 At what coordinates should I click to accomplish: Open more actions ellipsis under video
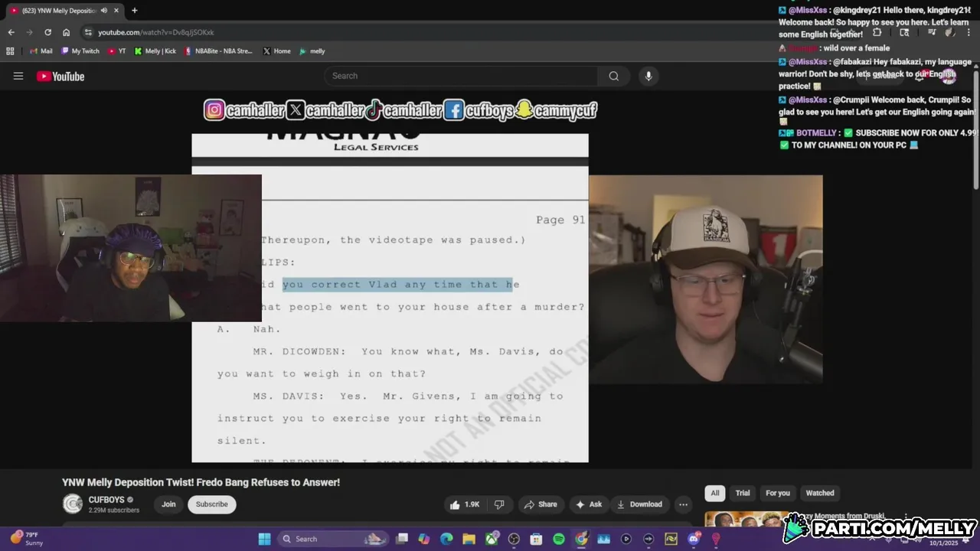coord(683,504)
